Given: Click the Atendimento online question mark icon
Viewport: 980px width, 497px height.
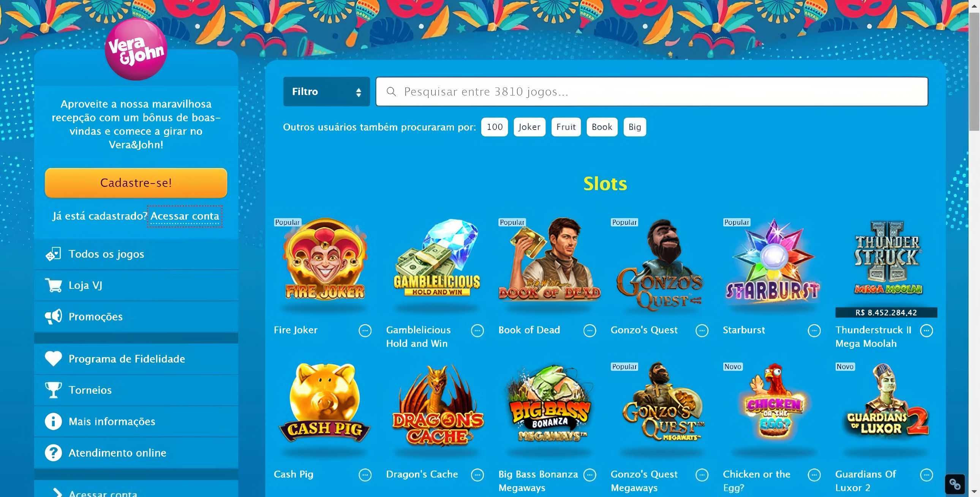Looking at the screenshot, I should (53, 453).
